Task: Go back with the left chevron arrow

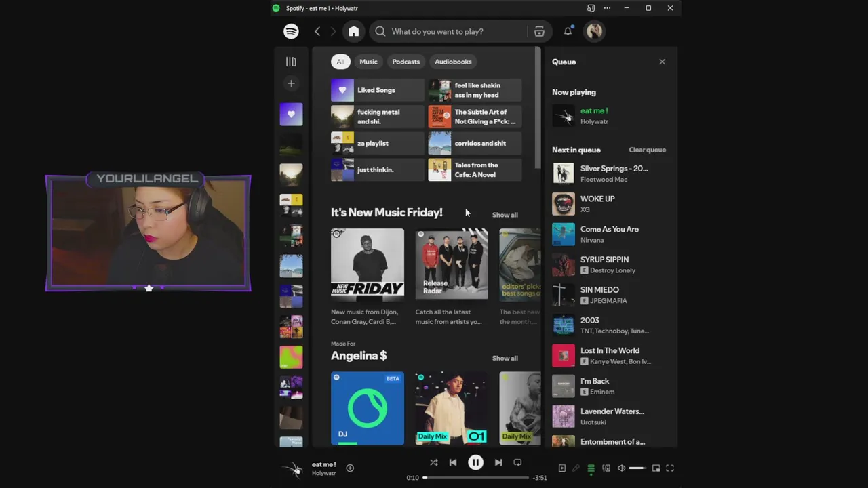Action: click(317, 31)
